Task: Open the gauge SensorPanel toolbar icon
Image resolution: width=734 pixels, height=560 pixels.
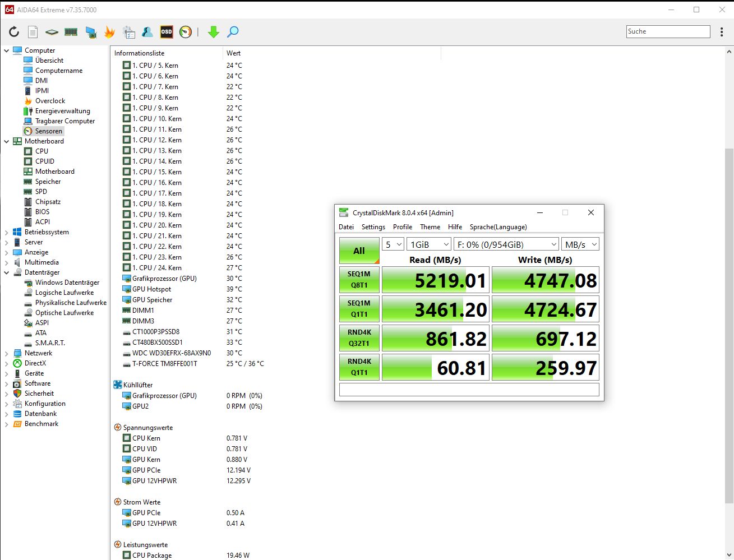Action: tap(186, 32)
